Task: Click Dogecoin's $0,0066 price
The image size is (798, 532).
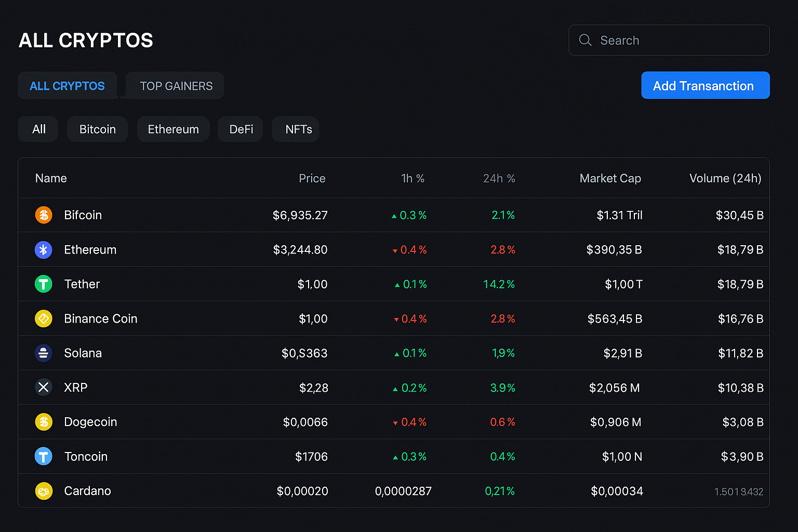Action: [305, 422]
